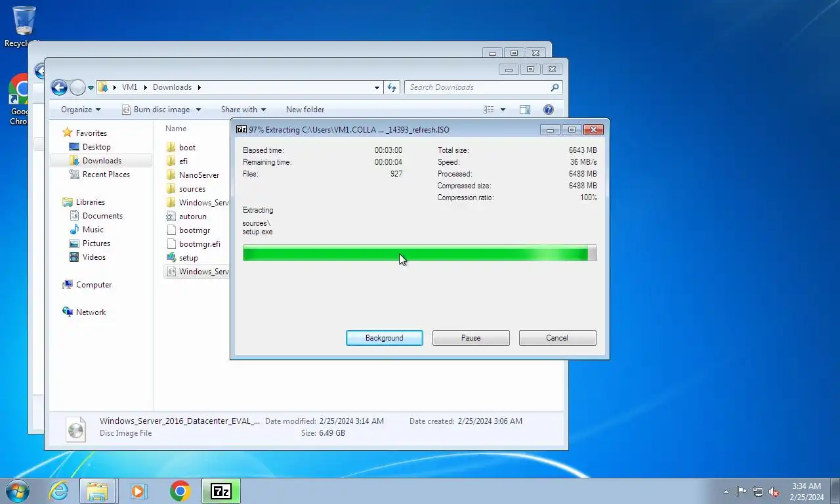Open Windows Explorer taskbar button
This screenshot has width=840, height=504.
pyautogui.click(x=97, y=491)
